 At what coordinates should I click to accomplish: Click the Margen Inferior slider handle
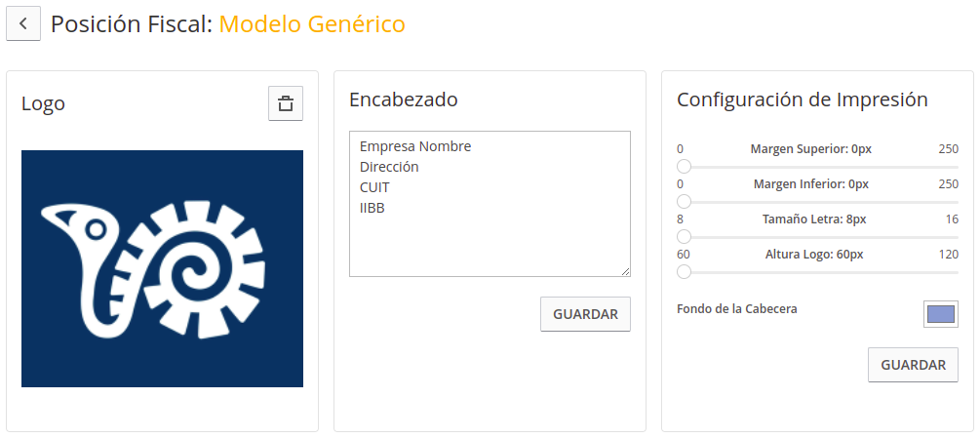pos(685,202)
